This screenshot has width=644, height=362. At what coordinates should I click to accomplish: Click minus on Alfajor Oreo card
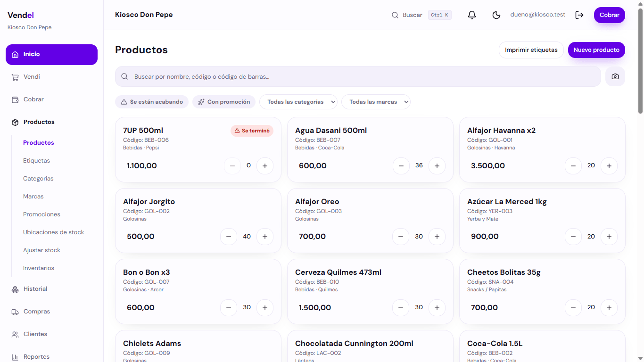401,237
